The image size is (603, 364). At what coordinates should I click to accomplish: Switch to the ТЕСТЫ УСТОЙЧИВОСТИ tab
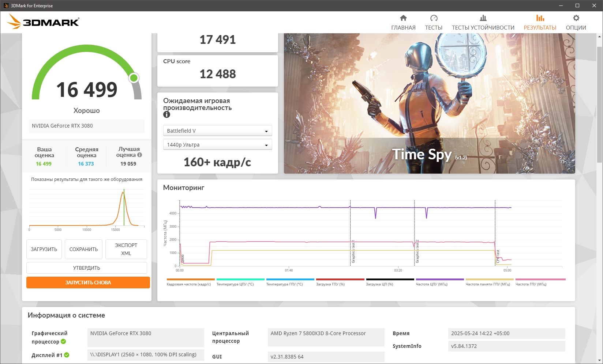coord(483,22)
